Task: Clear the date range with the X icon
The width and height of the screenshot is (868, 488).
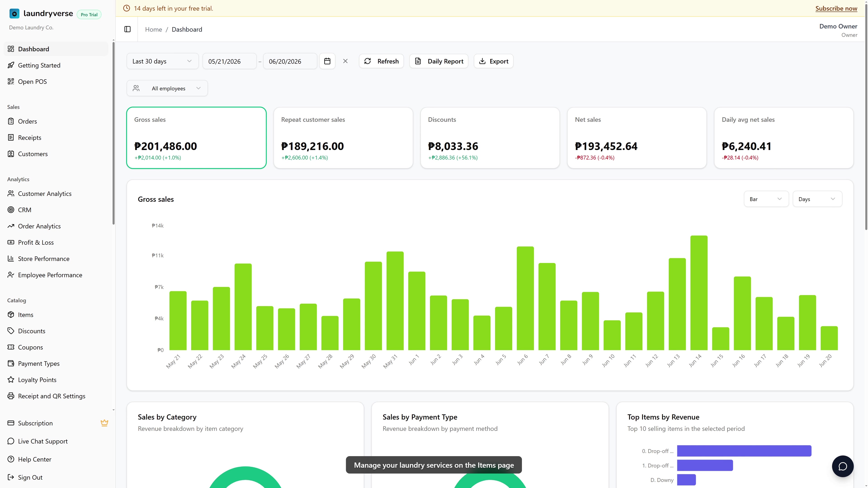Action: coord(345,61)
